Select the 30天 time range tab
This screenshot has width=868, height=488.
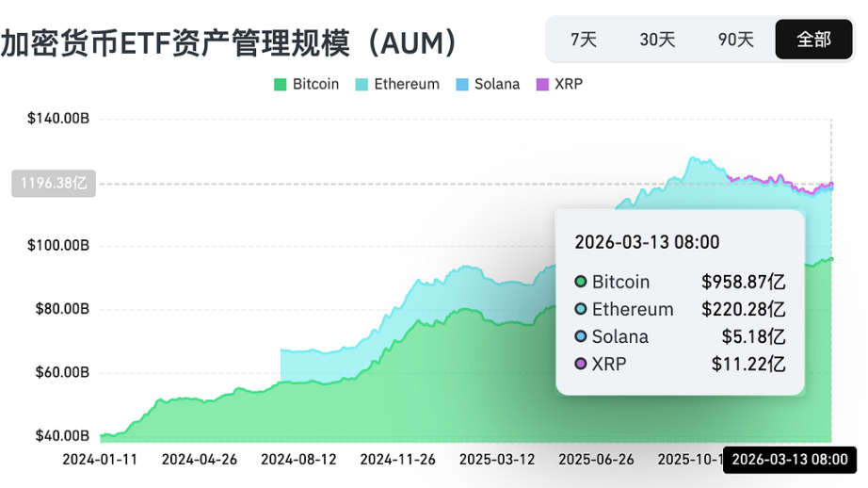click(658, 40)
